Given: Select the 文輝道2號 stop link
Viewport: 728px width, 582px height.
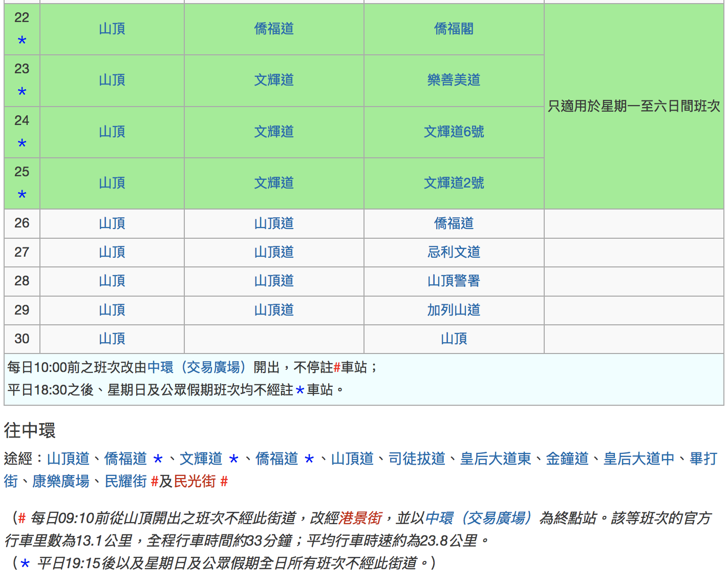Looking at the screenshot, I should pos(454,183).
